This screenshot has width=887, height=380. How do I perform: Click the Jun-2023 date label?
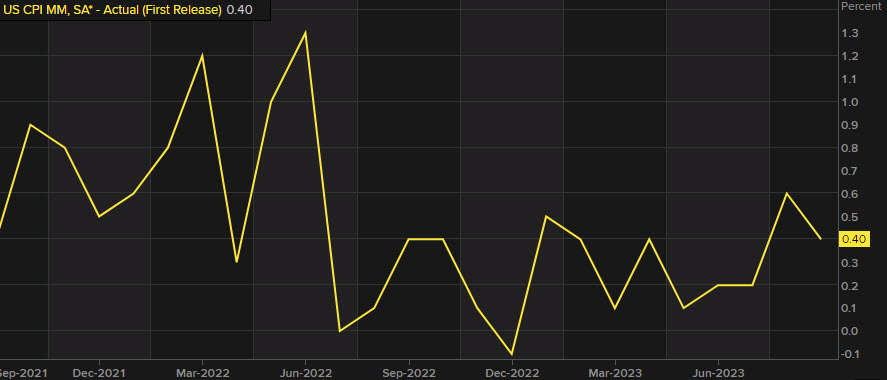(718, 373)
